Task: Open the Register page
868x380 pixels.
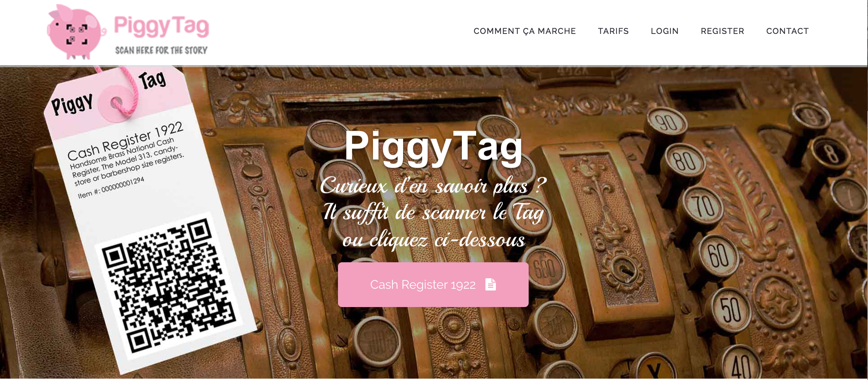Action: (722, 31)
